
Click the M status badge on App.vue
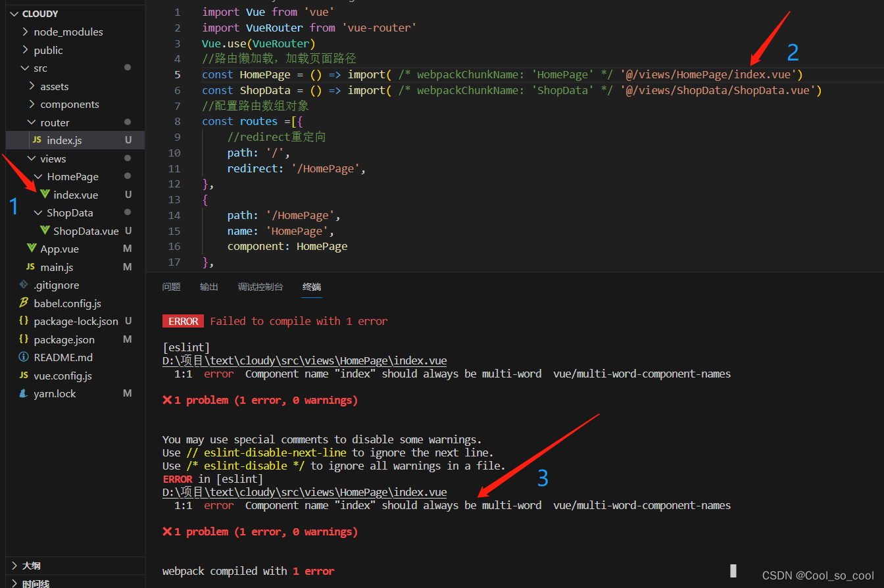tap(128, 249)
